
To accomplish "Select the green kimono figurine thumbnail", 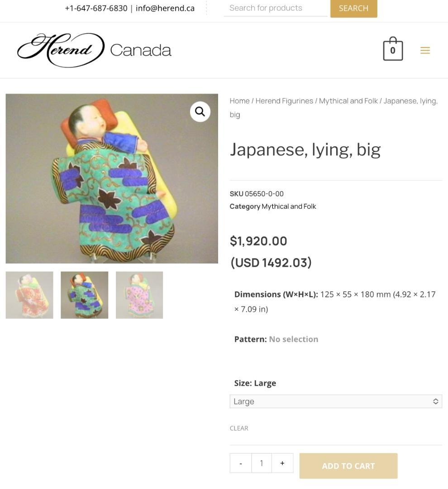I will pyautogui.click(x=85, y=295).
